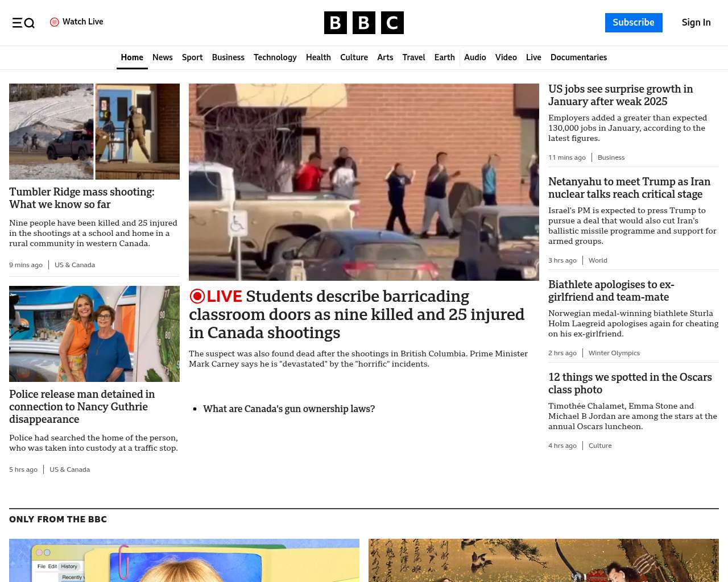The image size is (728, 582).
Task: Open the News section
Action: [x=163, y=57]
